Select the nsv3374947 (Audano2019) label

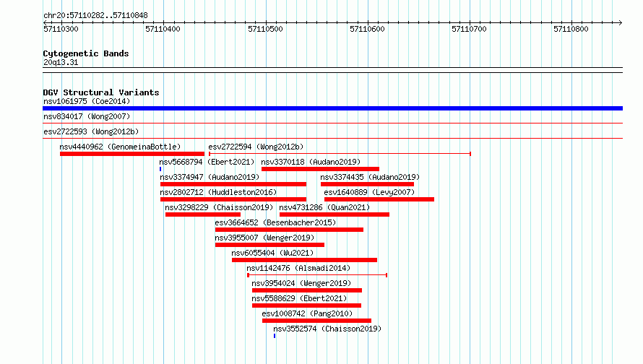coord(210,177)
